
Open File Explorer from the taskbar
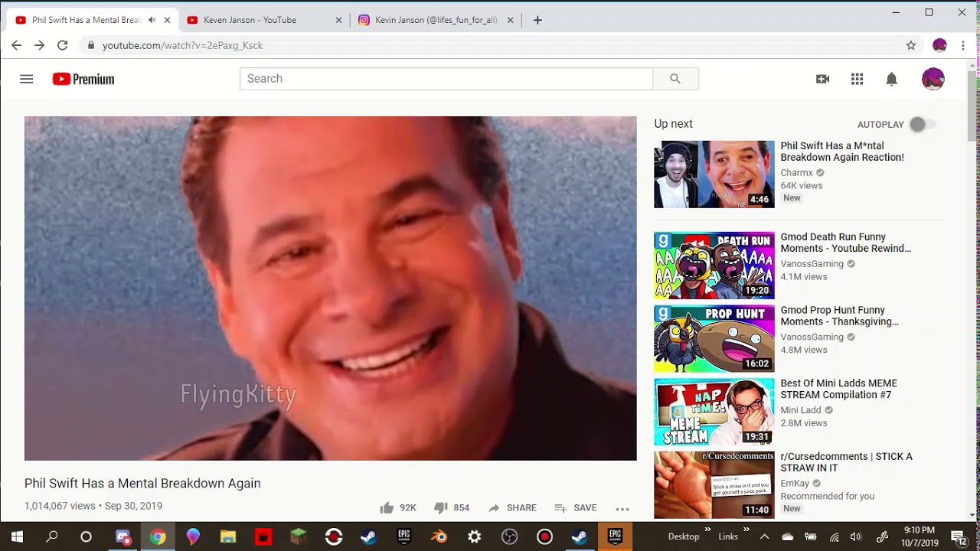pos(227,536)
